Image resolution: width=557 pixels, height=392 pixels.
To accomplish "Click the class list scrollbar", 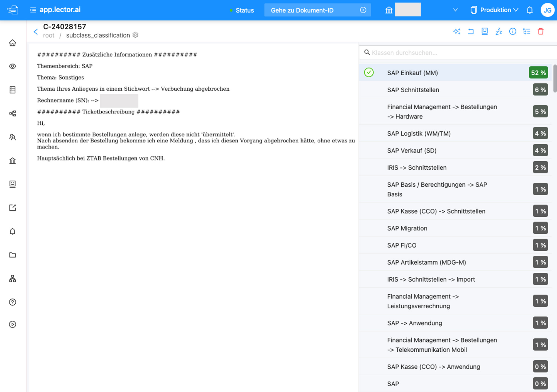I will (x=555, y=78).
